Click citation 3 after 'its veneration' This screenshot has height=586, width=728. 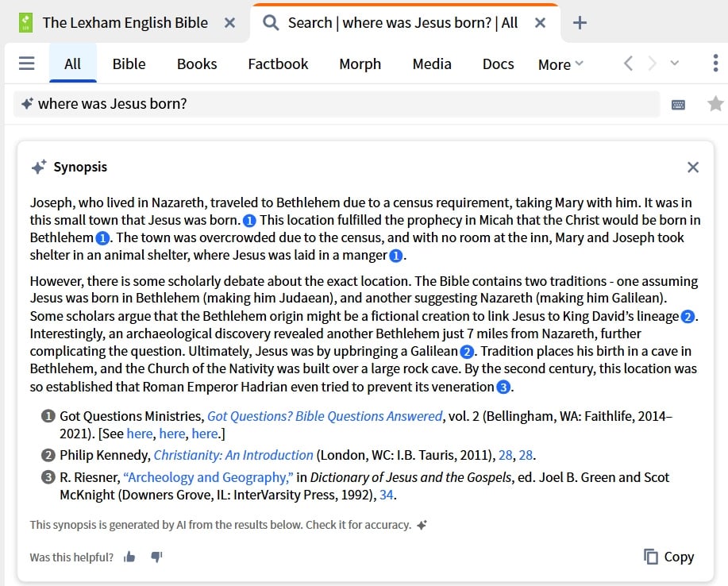(503, 387)
